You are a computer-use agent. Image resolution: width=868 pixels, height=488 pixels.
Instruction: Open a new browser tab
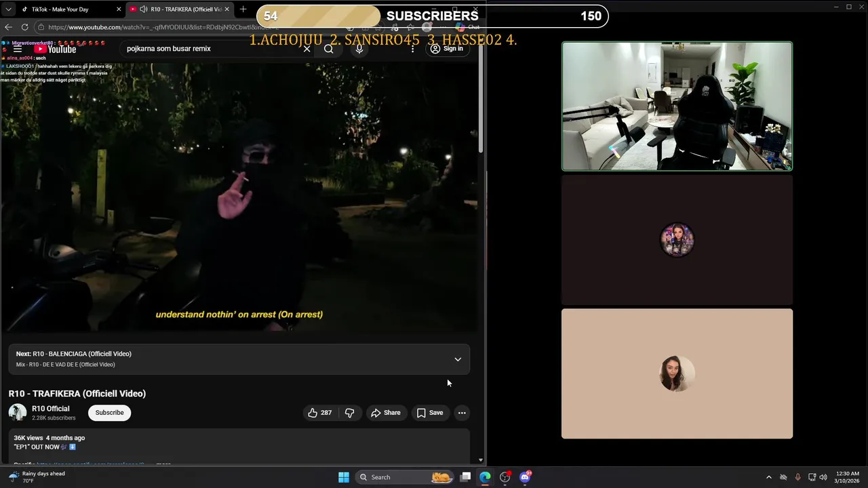243,9
